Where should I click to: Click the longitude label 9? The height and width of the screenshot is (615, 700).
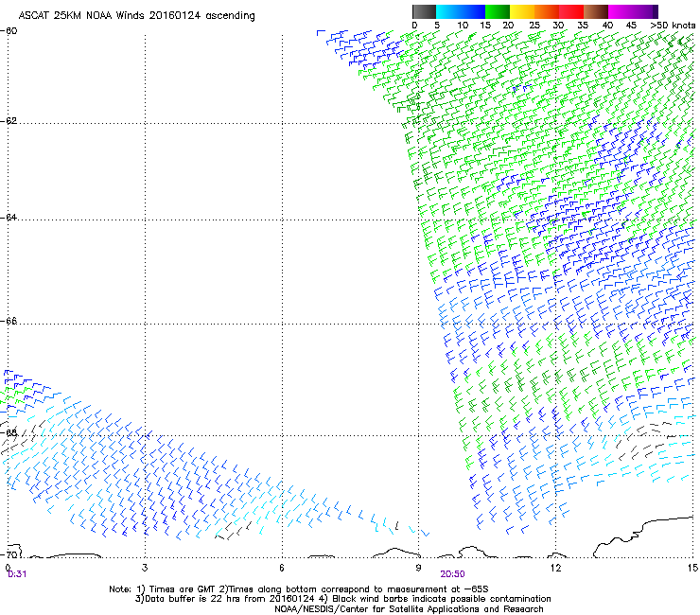pyautogui.click(x=418, y=568)
